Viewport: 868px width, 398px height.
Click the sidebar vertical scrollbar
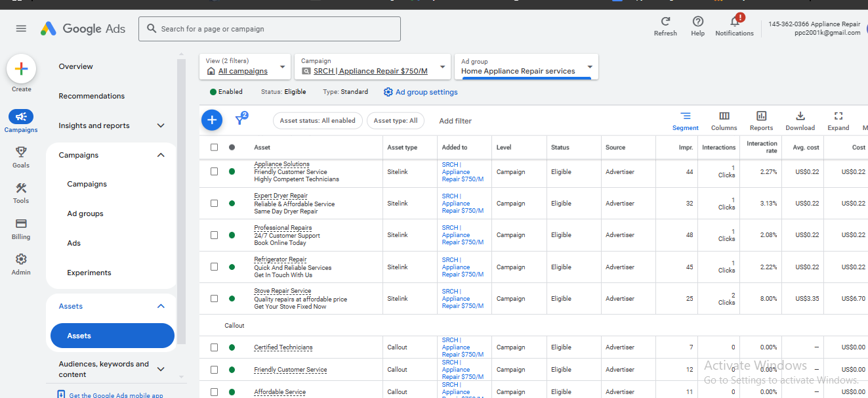[182, 200]
